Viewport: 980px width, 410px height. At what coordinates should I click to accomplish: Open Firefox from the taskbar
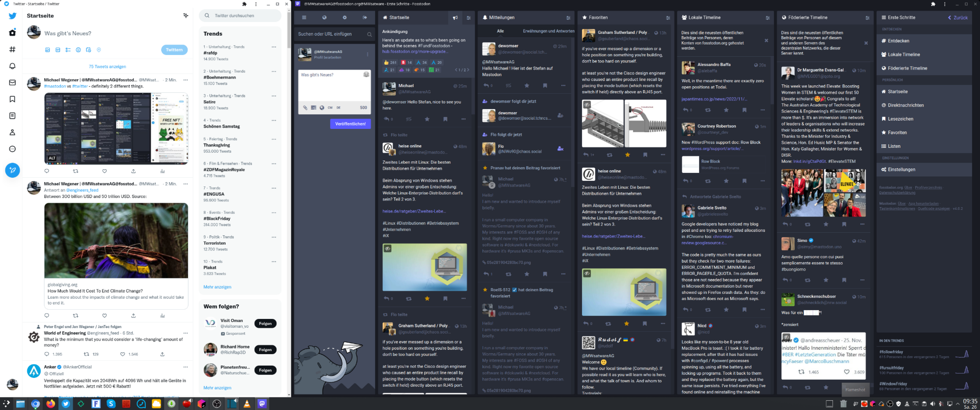tap(51, 403)
